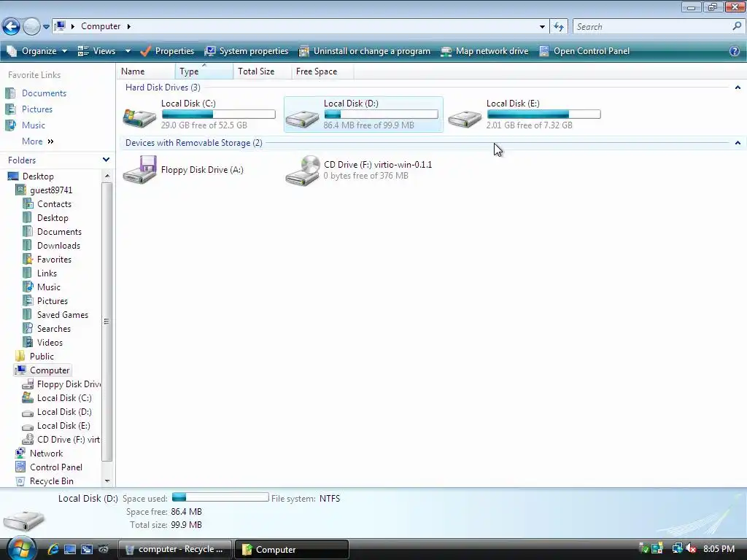Open System properties from toolbar
The width and height of the screenshot is (747, 560).
coord(247,51)
